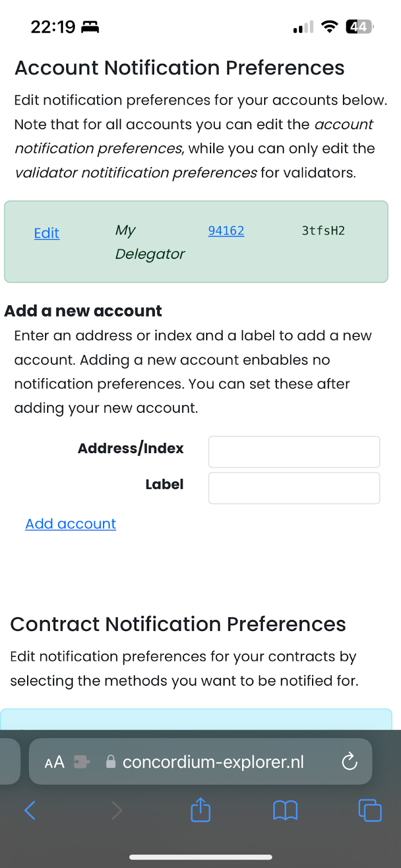
Task: Click the Edit link for My Delegator
Action: [47, 233]
